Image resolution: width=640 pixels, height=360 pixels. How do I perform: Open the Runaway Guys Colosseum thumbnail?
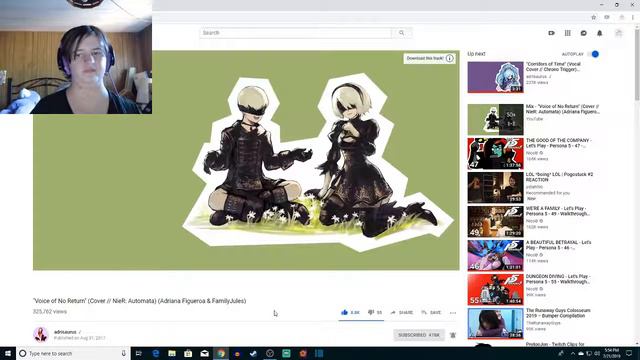[x=495, y=323]
